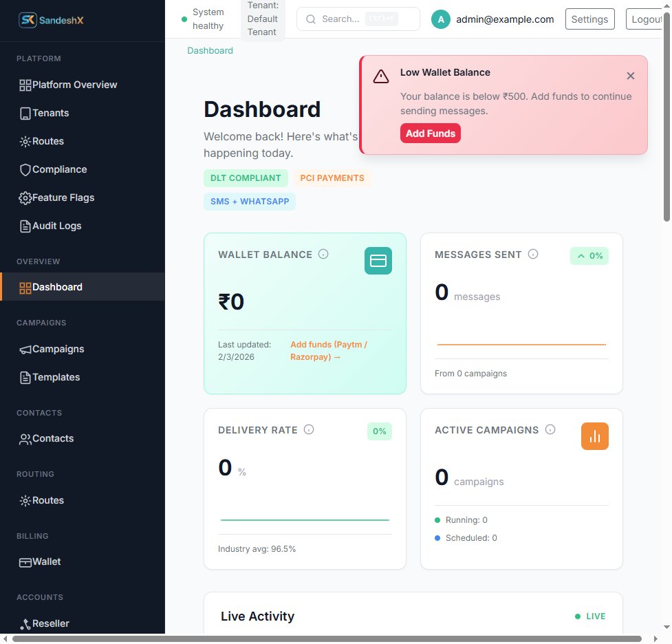
Task: Click the Dashboard breadcrumb link
Action: [210, 51]
